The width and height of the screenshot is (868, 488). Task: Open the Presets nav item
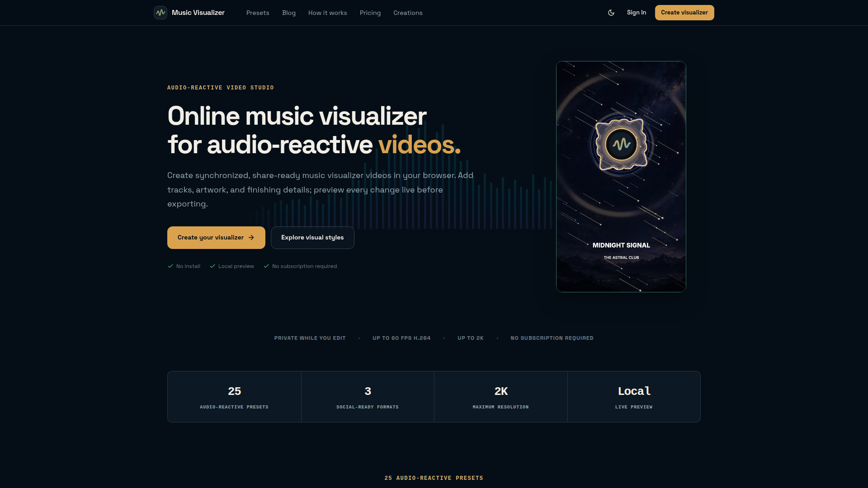pyautogui.click(x=258, y=13)
